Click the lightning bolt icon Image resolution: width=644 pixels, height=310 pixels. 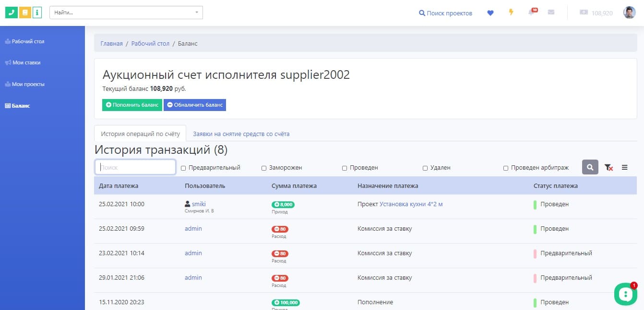point(511,12)
